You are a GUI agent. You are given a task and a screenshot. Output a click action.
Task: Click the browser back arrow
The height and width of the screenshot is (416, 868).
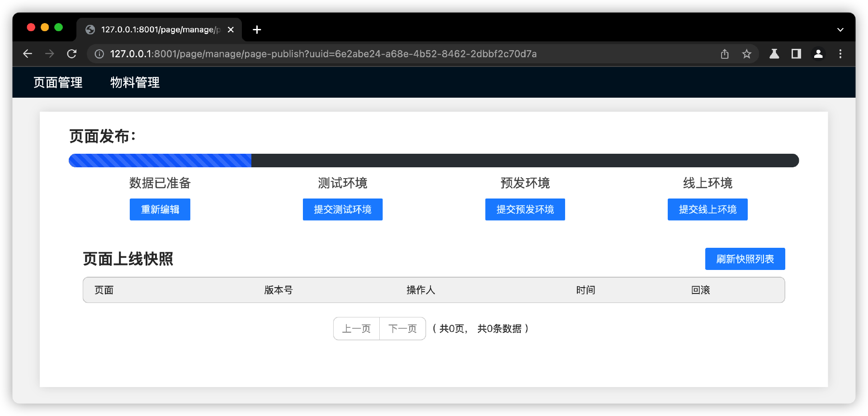[x=28, y=54]
